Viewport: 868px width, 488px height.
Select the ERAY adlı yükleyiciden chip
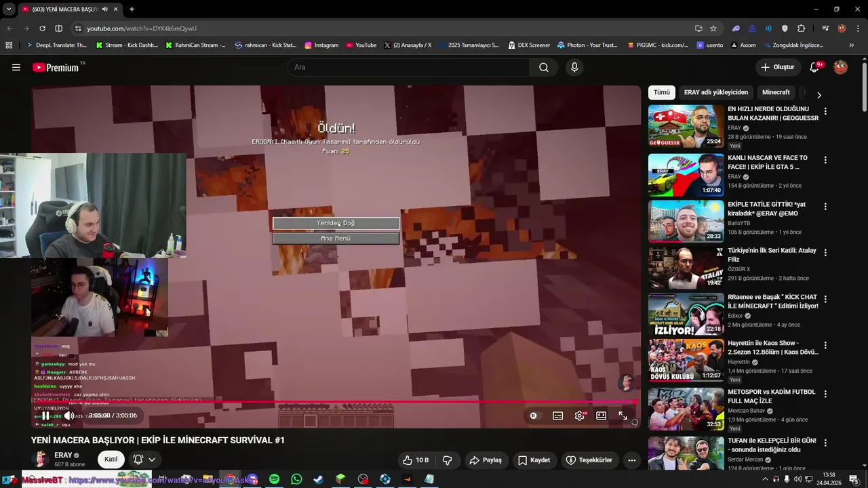(x=716, y=92)
